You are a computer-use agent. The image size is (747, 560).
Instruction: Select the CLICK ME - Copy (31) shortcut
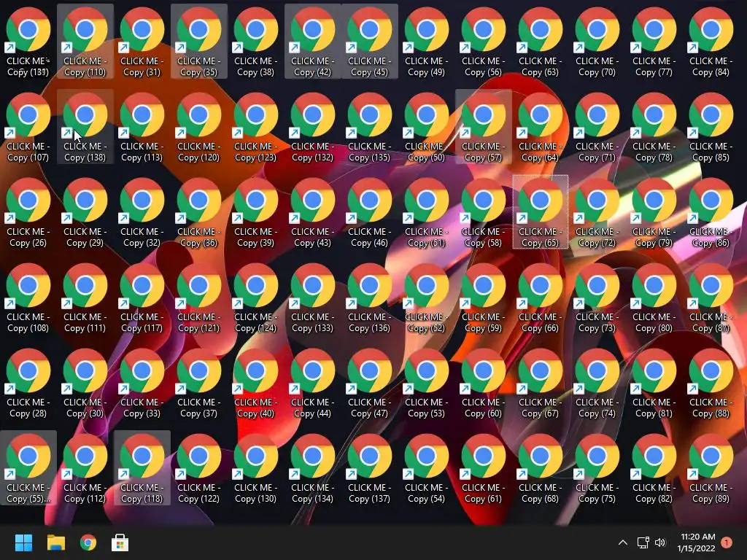click(142, 42)
